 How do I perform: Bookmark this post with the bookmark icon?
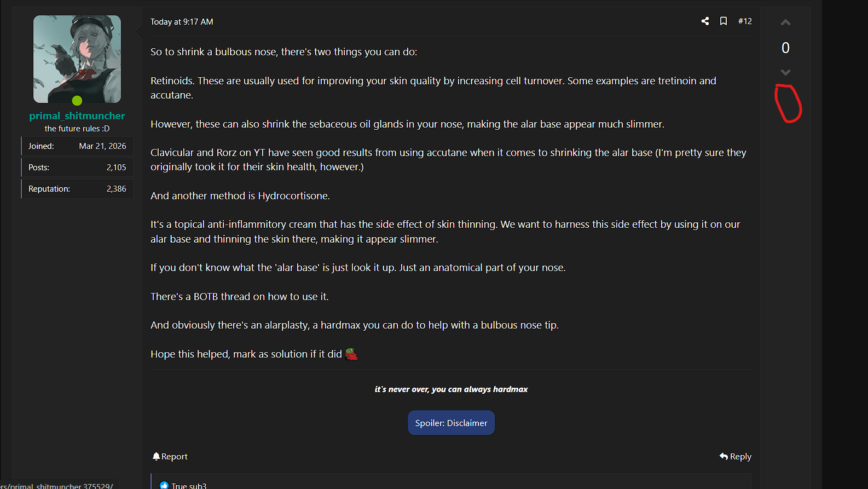click(x=724, y=21)
